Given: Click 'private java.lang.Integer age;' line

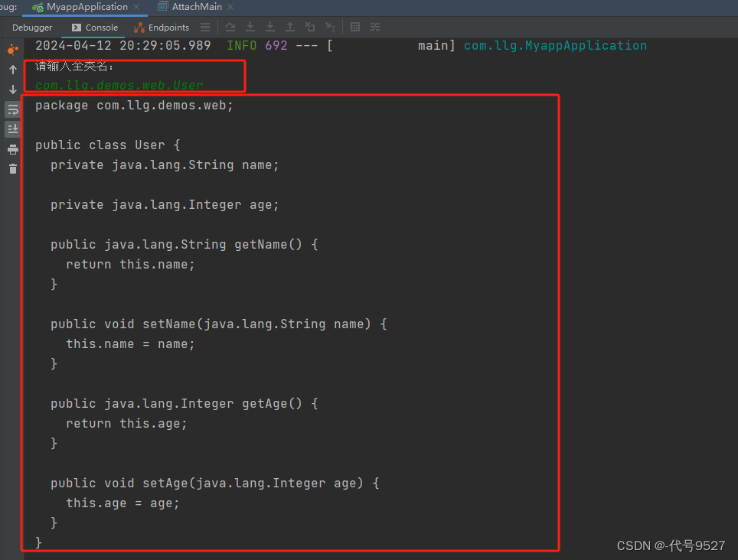Looking at the screenshot, I should pyautogui.click(x=165, y=204).
